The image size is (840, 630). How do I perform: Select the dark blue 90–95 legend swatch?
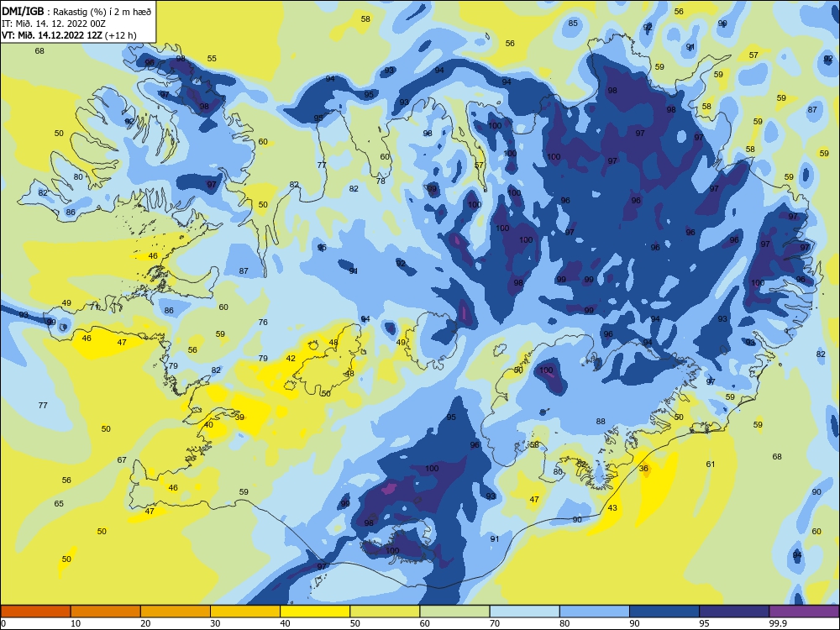(664, 612)
